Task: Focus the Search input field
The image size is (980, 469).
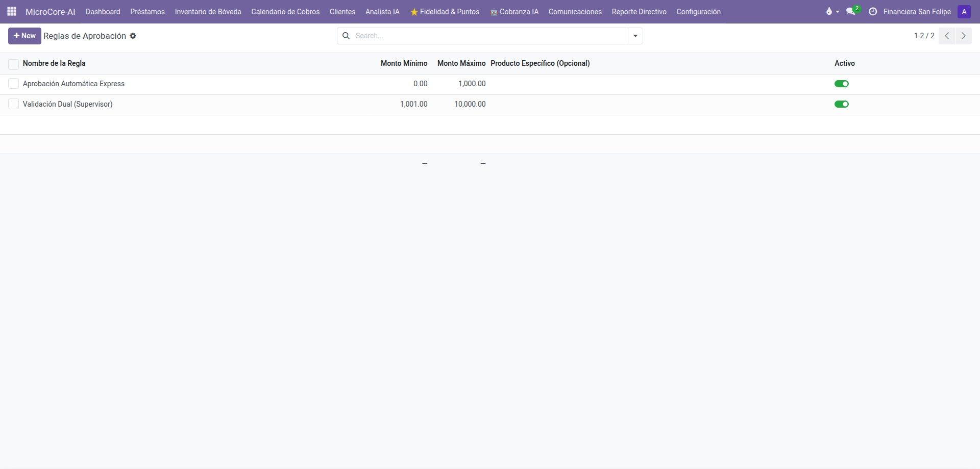Action: (489, 36)
